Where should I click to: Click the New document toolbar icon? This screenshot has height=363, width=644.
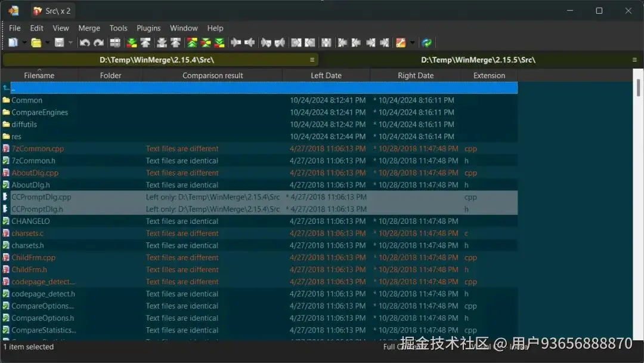tap(13, 42)
